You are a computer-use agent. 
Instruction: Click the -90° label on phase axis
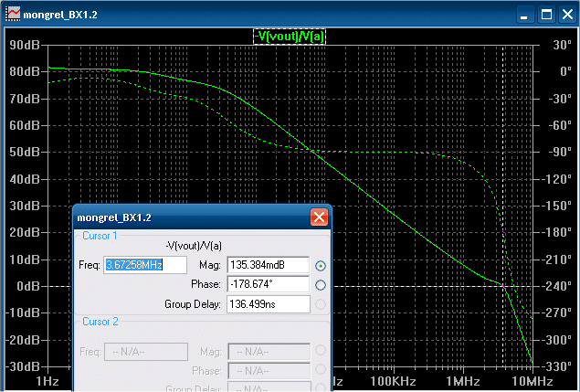[560, 152]
